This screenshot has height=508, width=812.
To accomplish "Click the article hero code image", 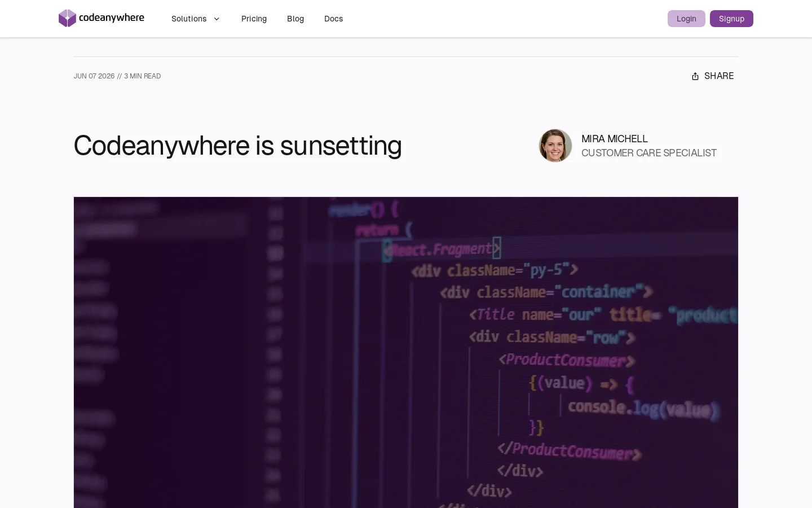I will point(406,352).
